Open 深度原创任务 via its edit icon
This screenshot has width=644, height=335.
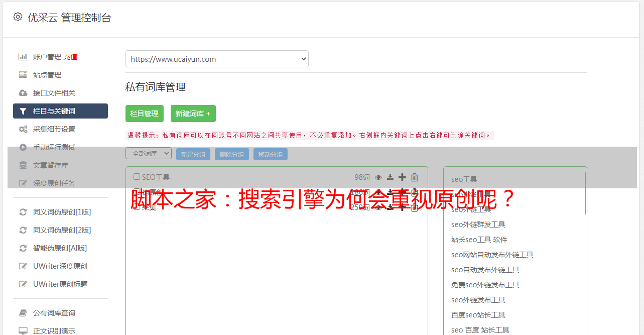(23, 183)
